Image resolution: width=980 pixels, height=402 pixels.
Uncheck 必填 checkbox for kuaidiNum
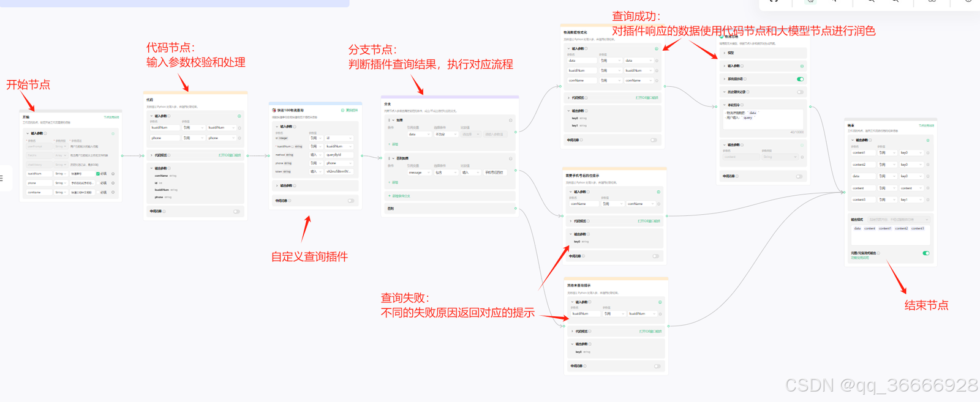click(98, 174)
